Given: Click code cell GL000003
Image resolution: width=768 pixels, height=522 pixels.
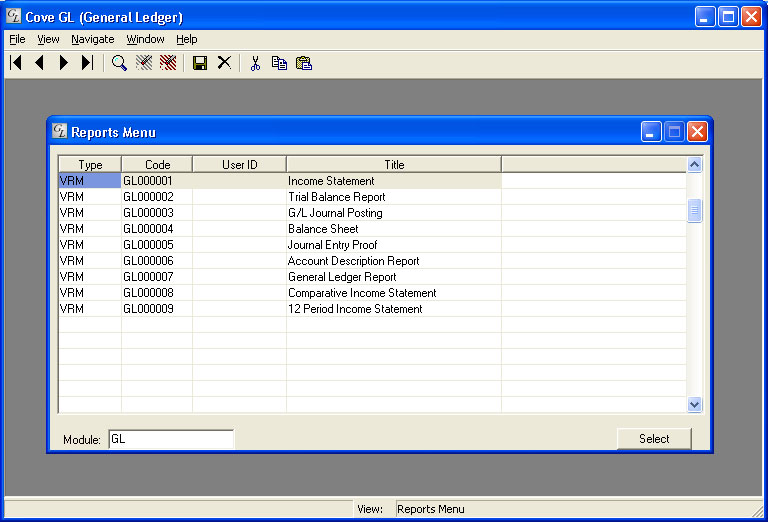Looking at the screenshot, I should [157, 213].
